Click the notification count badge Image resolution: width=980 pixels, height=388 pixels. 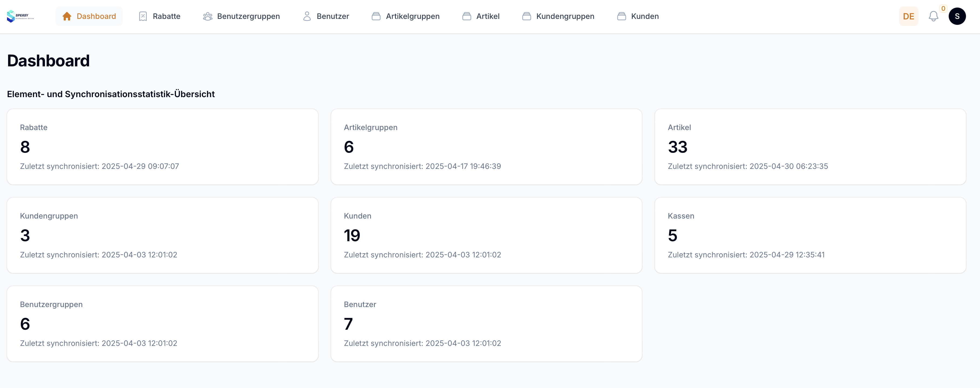943,8
